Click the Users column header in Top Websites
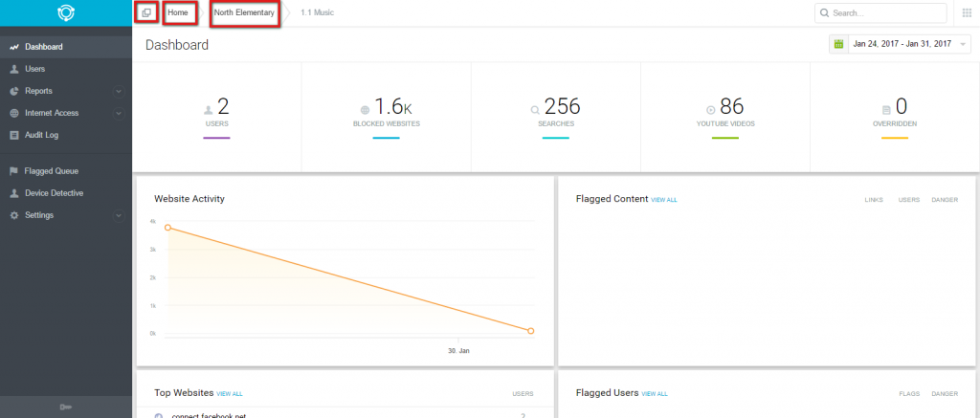Screen dimensions: 980x418 [523, 394]
